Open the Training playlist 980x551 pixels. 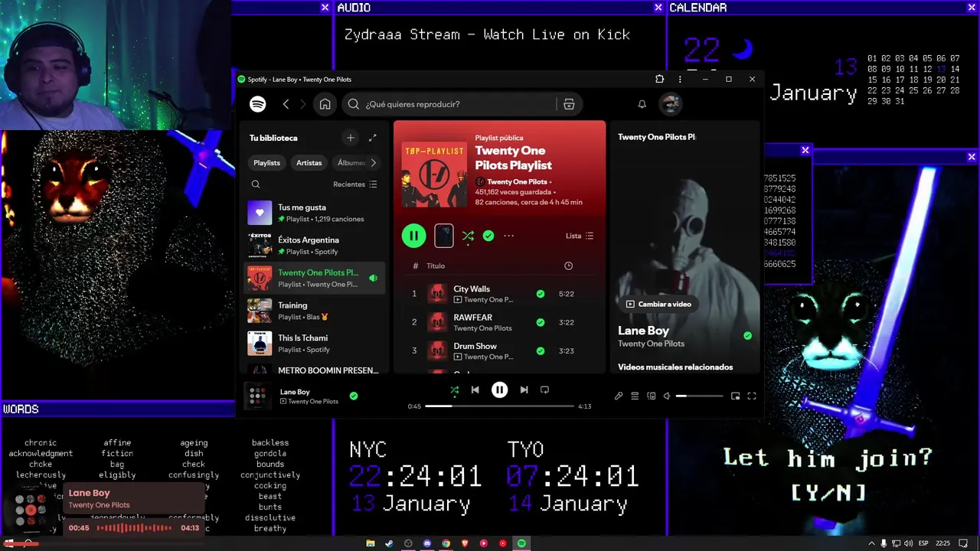point(315,311)
